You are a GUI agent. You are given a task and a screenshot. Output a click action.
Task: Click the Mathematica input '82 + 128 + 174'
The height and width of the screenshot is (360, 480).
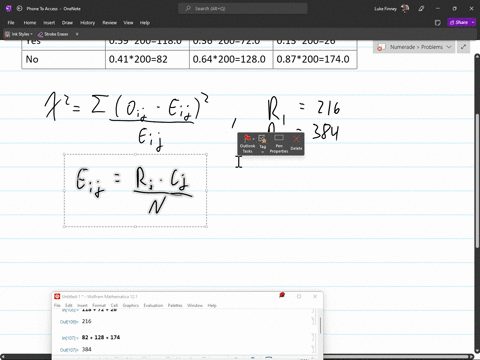coord(101,337)
